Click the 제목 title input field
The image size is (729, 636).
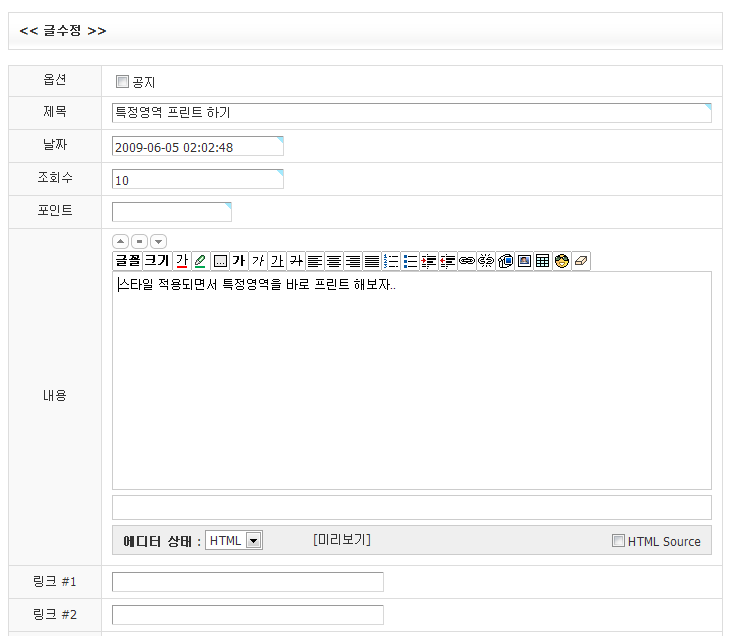pyautogui.click(x=411, y=113)
